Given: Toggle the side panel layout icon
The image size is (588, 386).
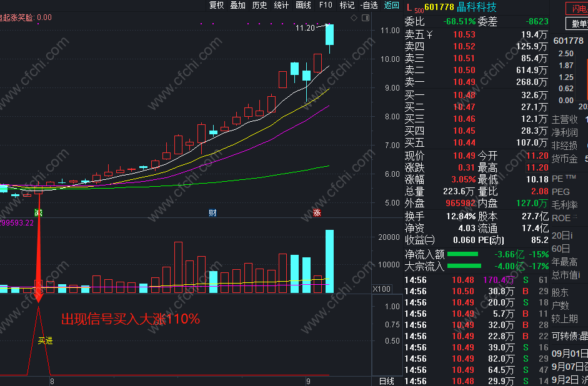Looking at the screenshot, I should tap(366, 18).
